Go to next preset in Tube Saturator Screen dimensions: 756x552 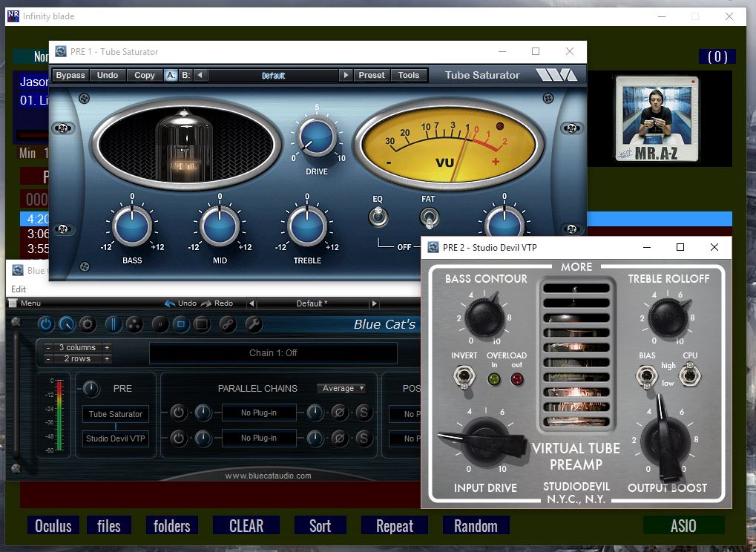coord(345,75)
